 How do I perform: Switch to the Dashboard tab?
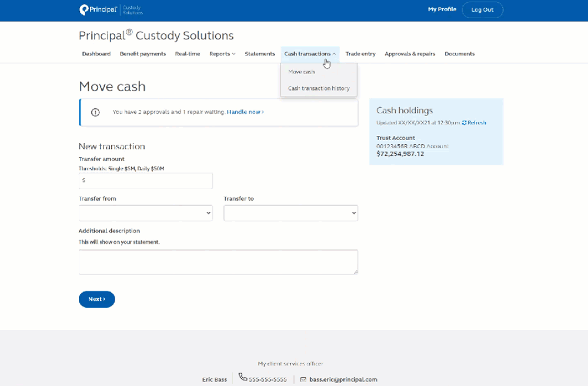[96, 54]
